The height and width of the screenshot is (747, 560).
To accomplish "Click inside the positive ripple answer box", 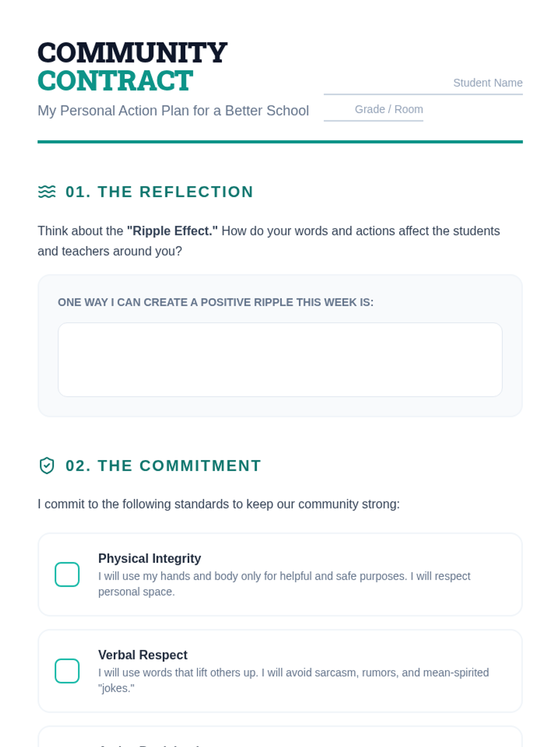I will tap(280, 359).
